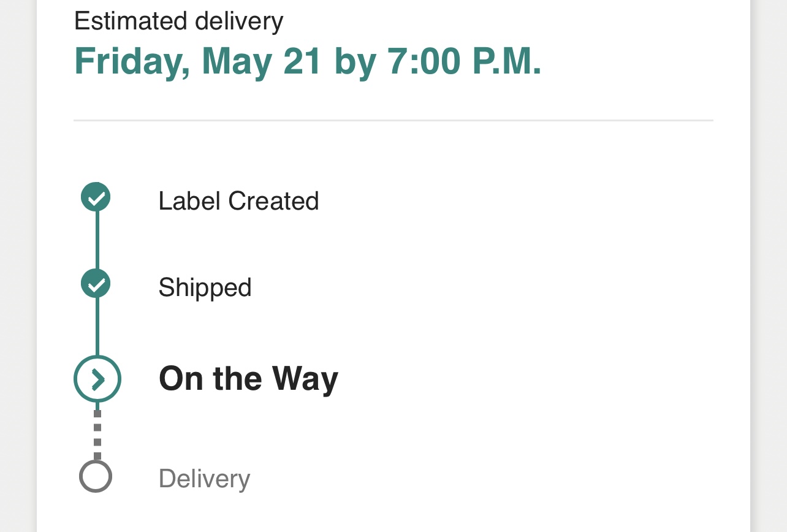
Task: Click the empty Delivery status circle
Action: (96, 476)
